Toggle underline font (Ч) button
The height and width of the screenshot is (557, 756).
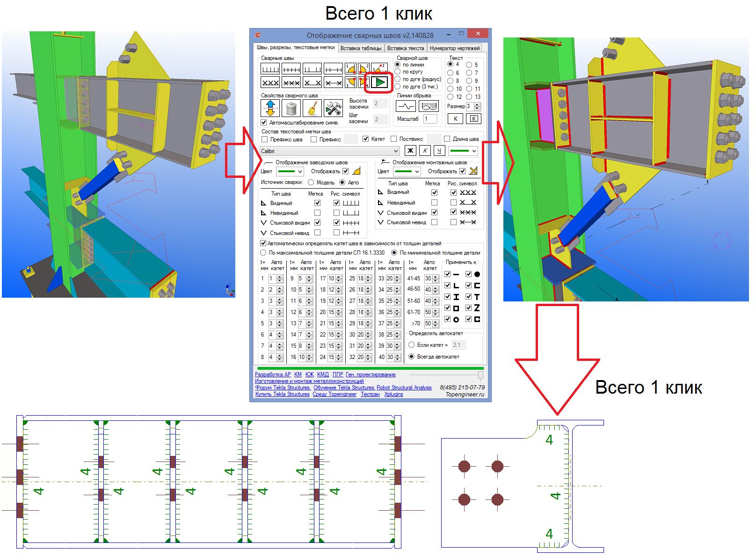(439, 150)
